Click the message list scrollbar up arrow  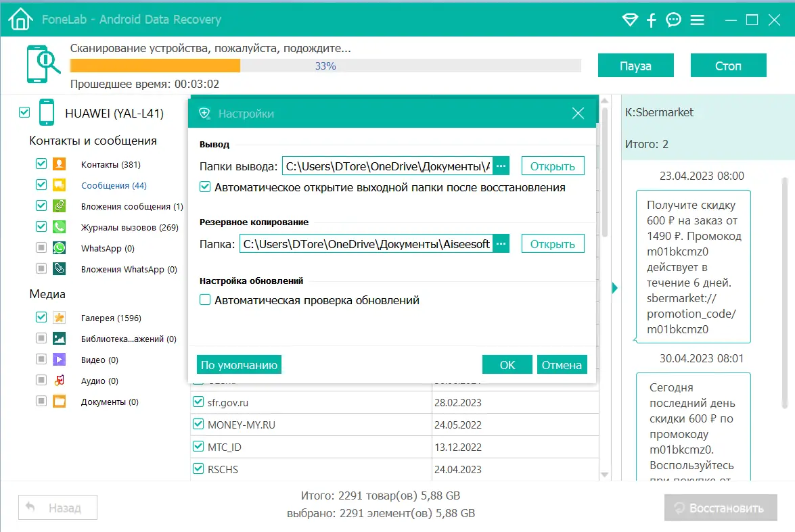[x=604, y=101]
